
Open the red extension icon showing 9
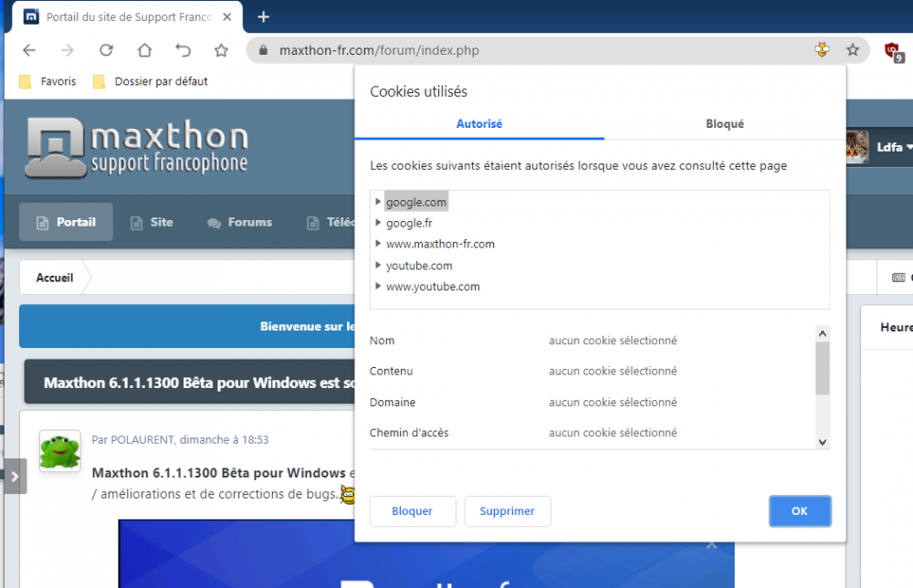892,51
